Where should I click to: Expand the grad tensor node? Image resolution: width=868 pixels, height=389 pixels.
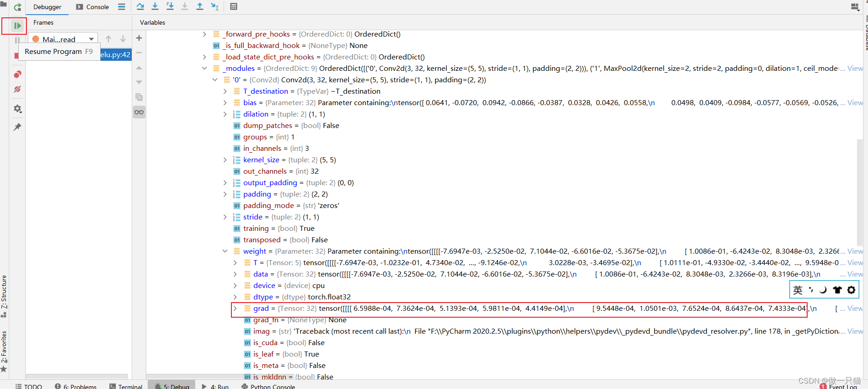(x=235, y=309)
